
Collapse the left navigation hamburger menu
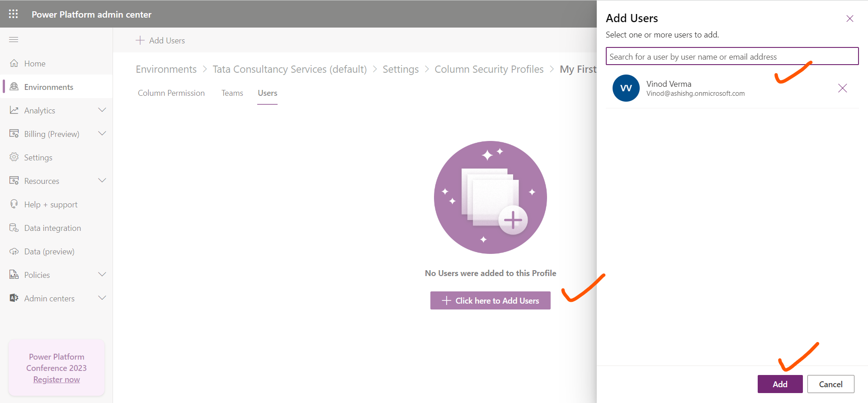coord(14,40)
